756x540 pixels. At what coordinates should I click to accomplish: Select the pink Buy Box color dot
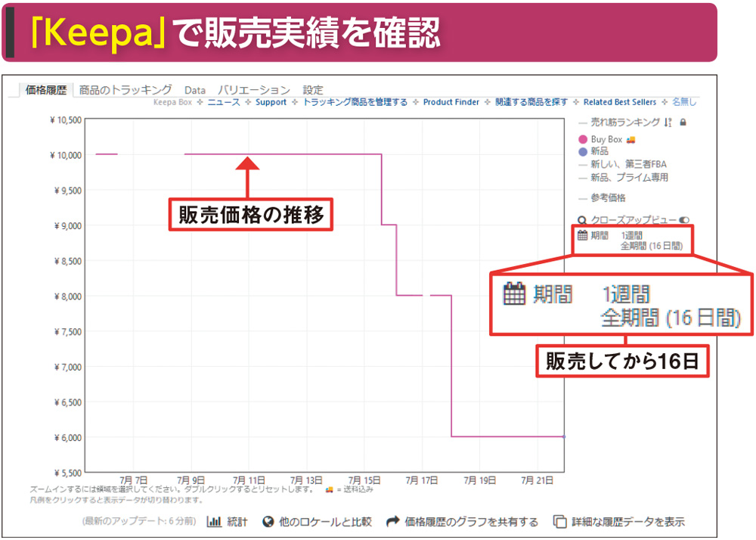click(x=582, y=139)
